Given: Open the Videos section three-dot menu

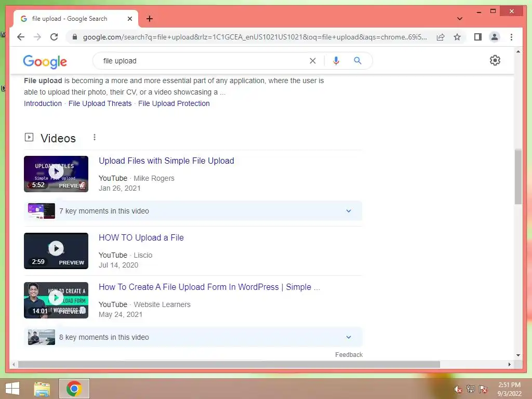Looking at the screenshot, I should coord(95,137).
